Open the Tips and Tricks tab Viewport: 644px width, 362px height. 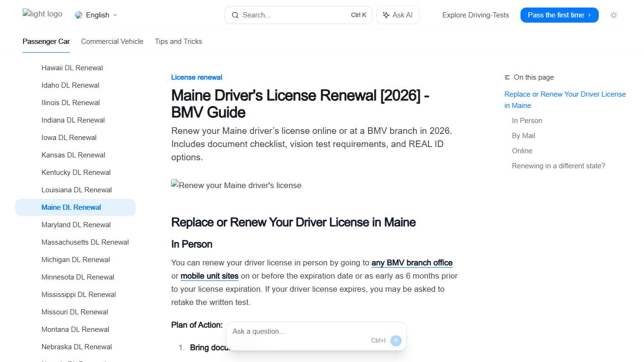[178, 41]
